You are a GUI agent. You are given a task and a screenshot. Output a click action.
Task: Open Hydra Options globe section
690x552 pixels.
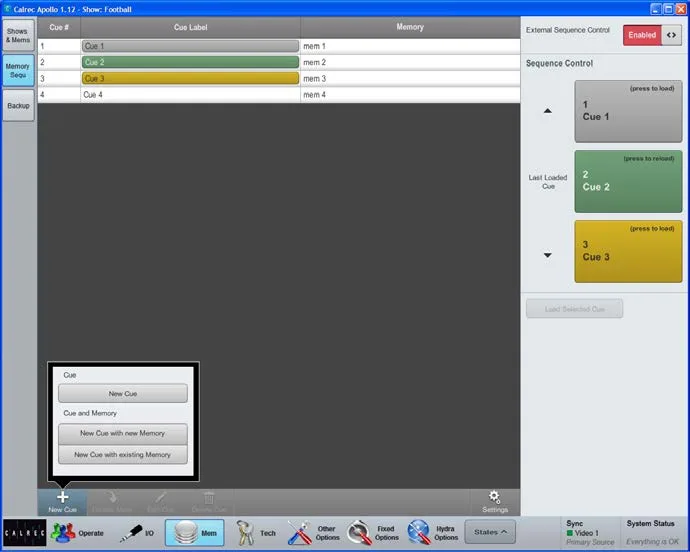(433, 533)
